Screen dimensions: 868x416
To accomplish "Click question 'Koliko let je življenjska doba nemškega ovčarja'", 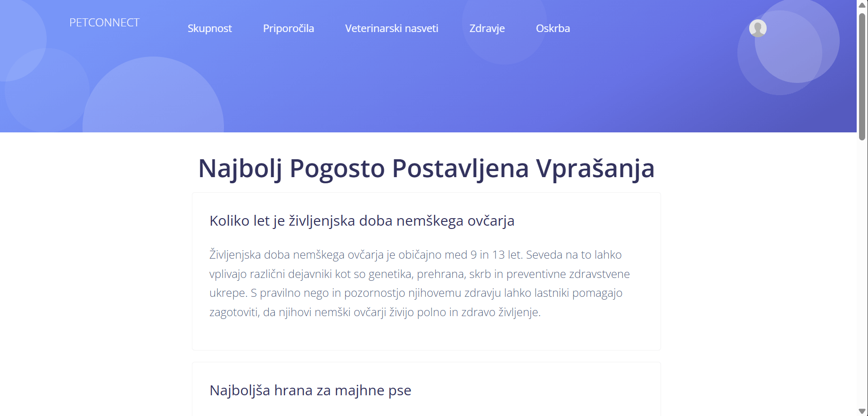I will [x=362, y=220].
